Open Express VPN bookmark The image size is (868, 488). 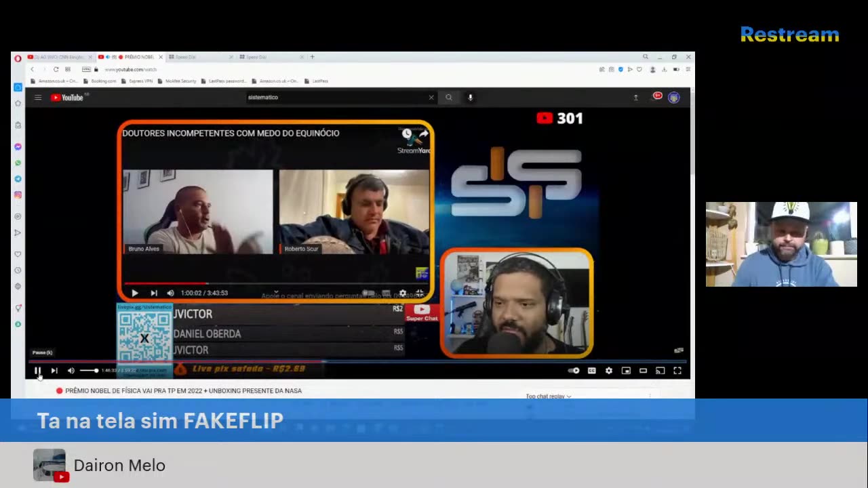(x=138, y=81)
